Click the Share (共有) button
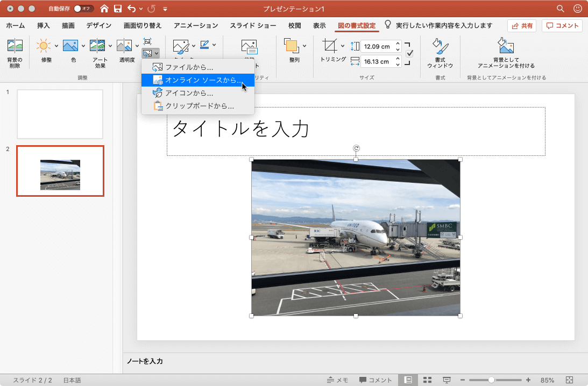 click(x=522, y=25)
